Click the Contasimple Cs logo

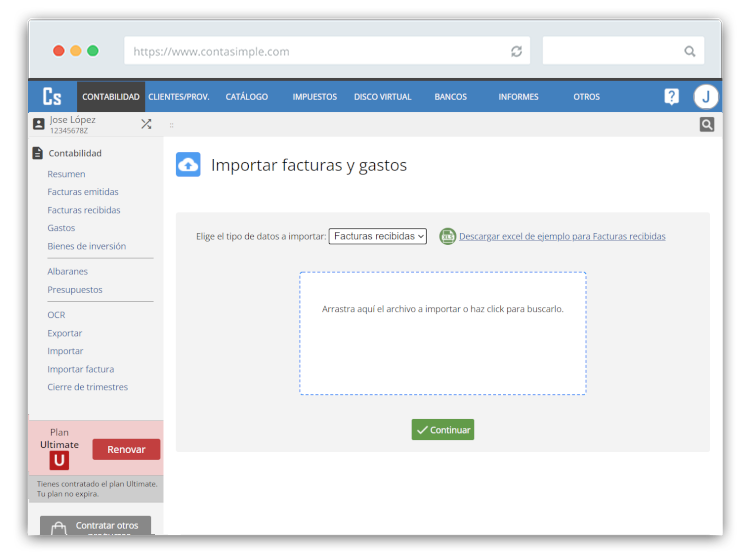(x=52, y=96)
